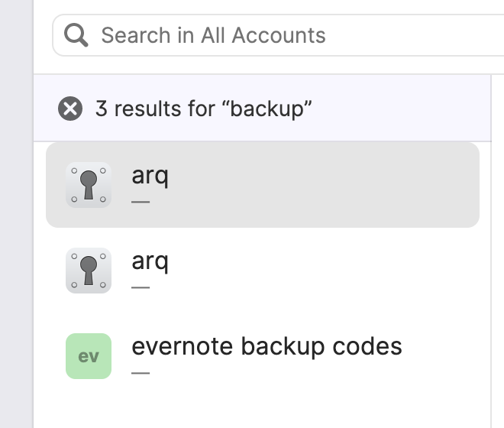Click the "3 results for backup" label
Image resolution: width=504 pixels, height=428 pixels.
coord(204,109)
